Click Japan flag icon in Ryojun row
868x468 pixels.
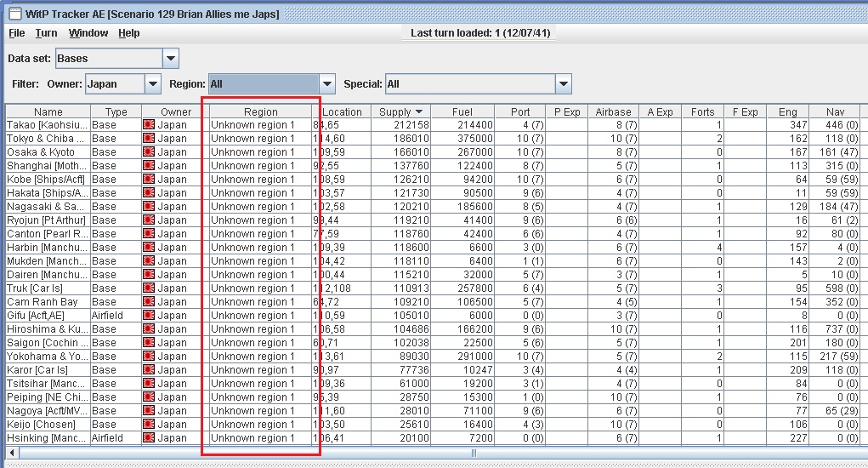[149, 220]
